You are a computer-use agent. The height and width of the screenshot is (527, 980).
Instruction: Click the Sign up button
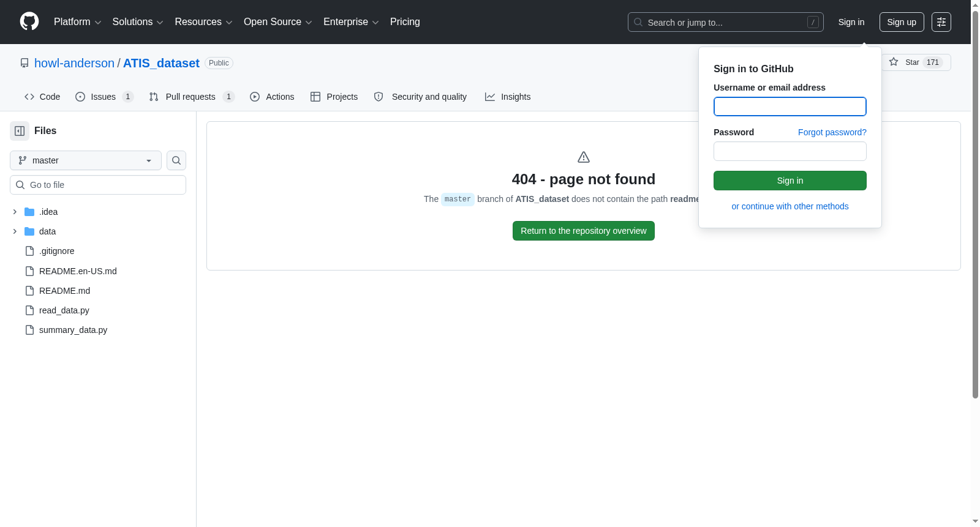coord(902,22)
